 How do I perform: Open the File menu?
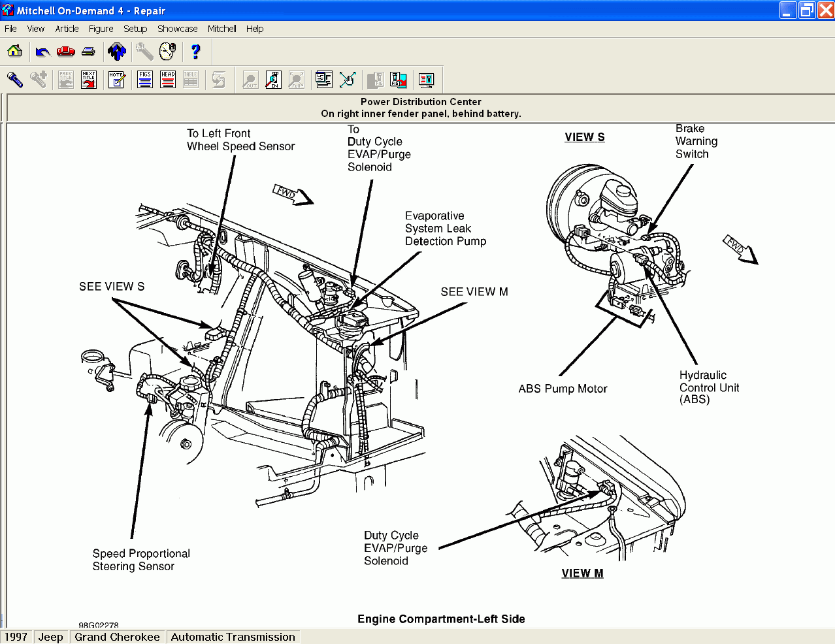pos(10,29)
